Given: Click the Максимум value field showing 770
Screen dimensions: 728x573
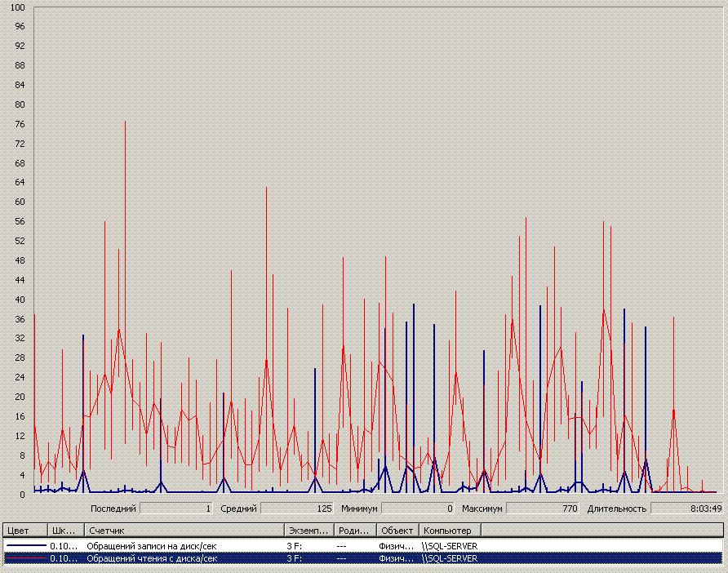Looking at the screenshot, I should pos(542,509).
